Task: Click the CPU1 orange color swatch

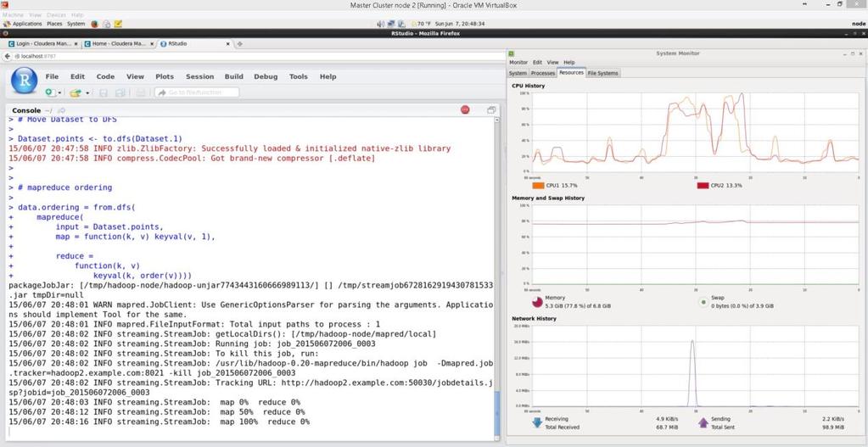Action: [538, 185]
